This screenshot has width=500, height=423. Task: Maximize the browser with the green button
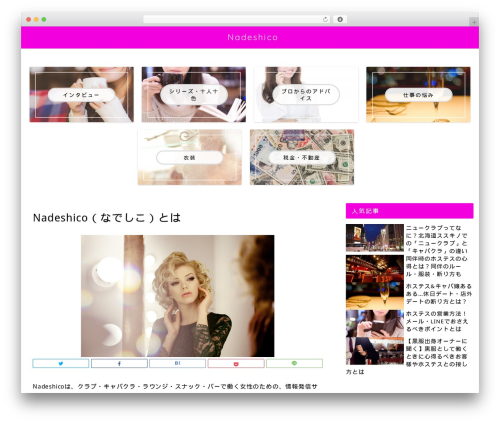pyautogui.click(x=44, y=19)
